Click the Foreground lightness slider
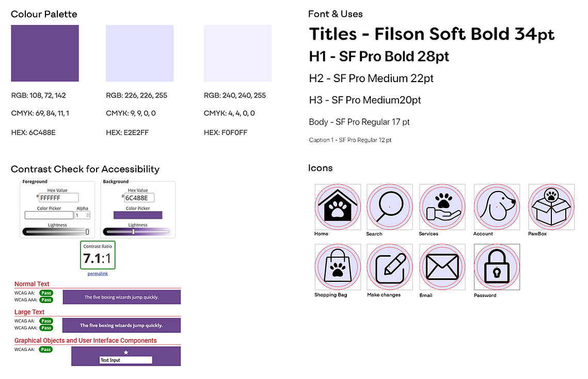The height and width of the screenshot is (379, 588). [x=56, y=232]
